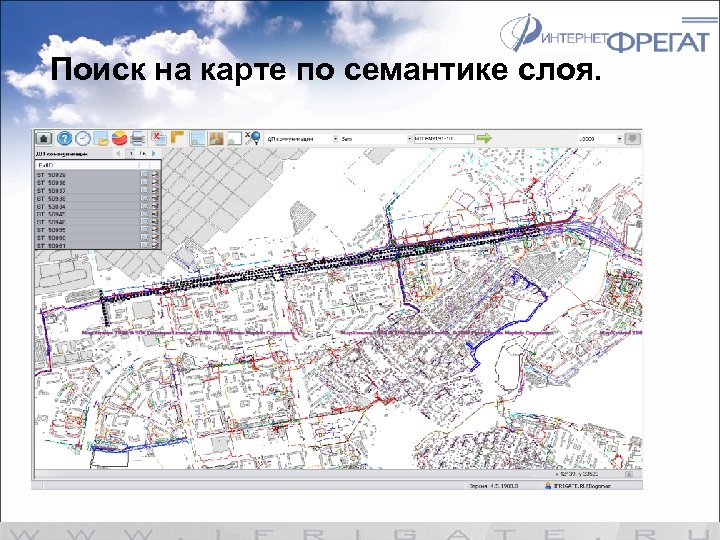
Task: Click the user name entry in bottom bar
Action: pyautogui.click(x=578, y=485)
